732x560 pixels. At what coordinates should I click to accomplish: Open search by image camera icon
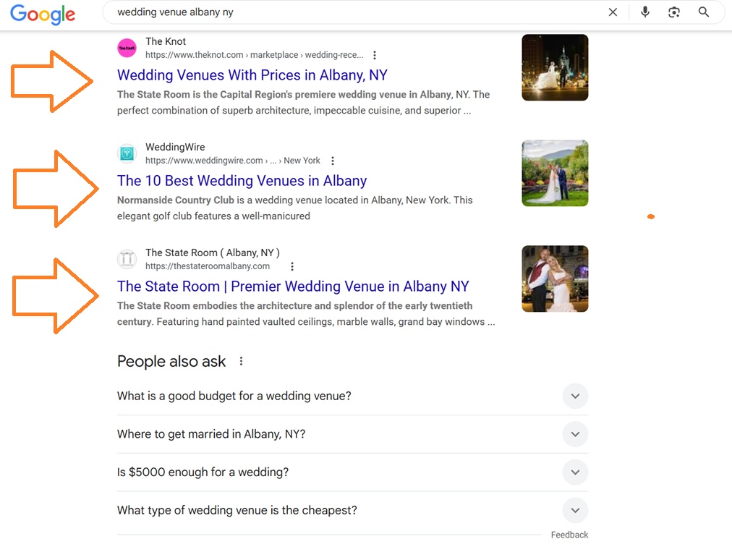674,12
